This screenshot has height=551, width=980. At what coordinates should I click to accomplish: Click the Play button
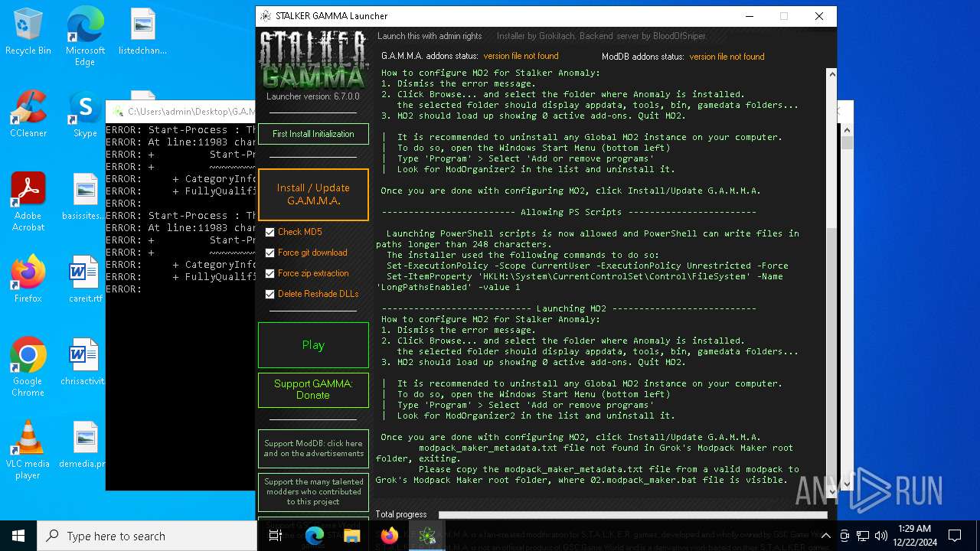313,345
